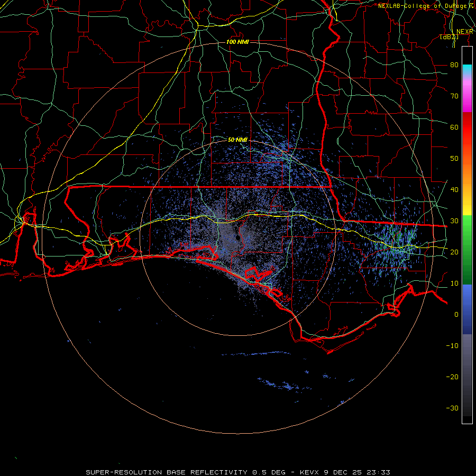
Task: Click the 40 value on dBZ scale
Action: (x=454, y=189)
